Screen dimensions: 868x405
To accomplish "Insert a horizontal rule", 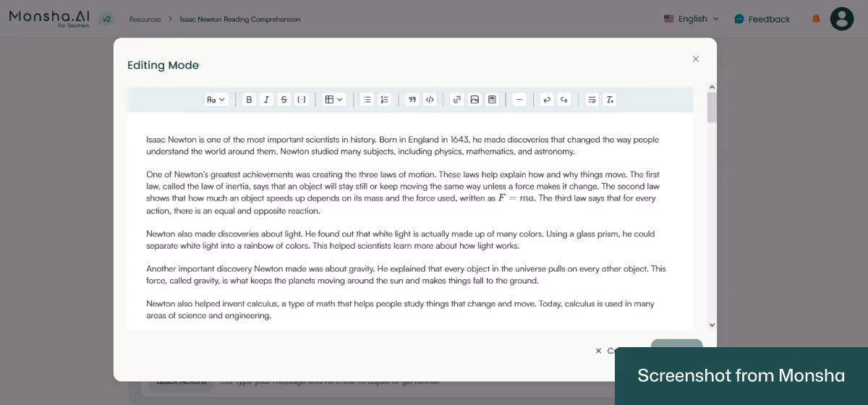I will click(519, 100).
